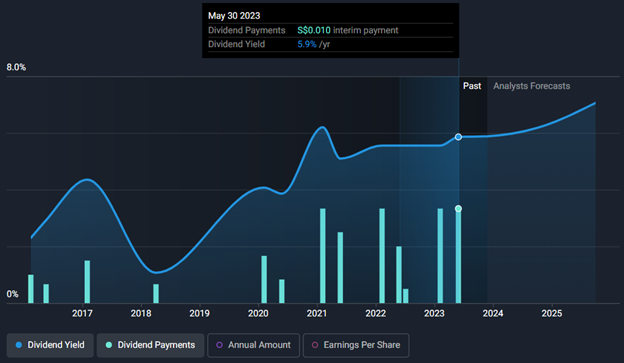Enable the Annual Amount series

tap(254, 345)
